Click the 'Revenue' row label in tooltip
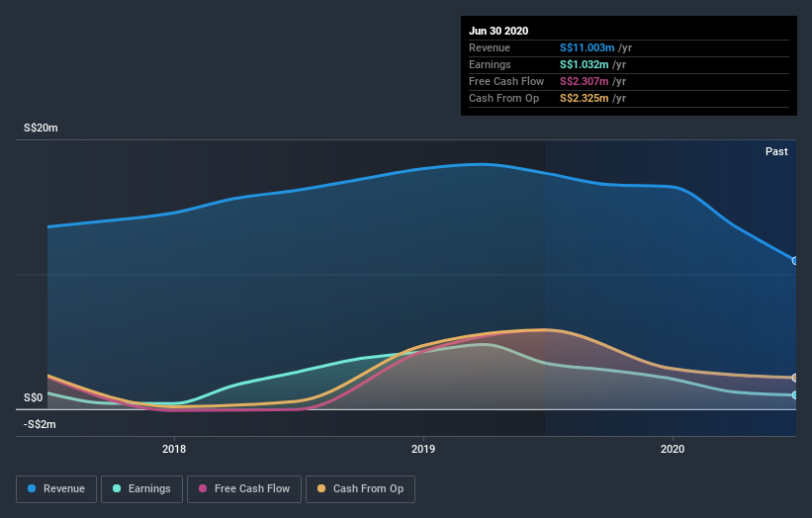Viewport: 812px width, 518px height. [490, 47]
